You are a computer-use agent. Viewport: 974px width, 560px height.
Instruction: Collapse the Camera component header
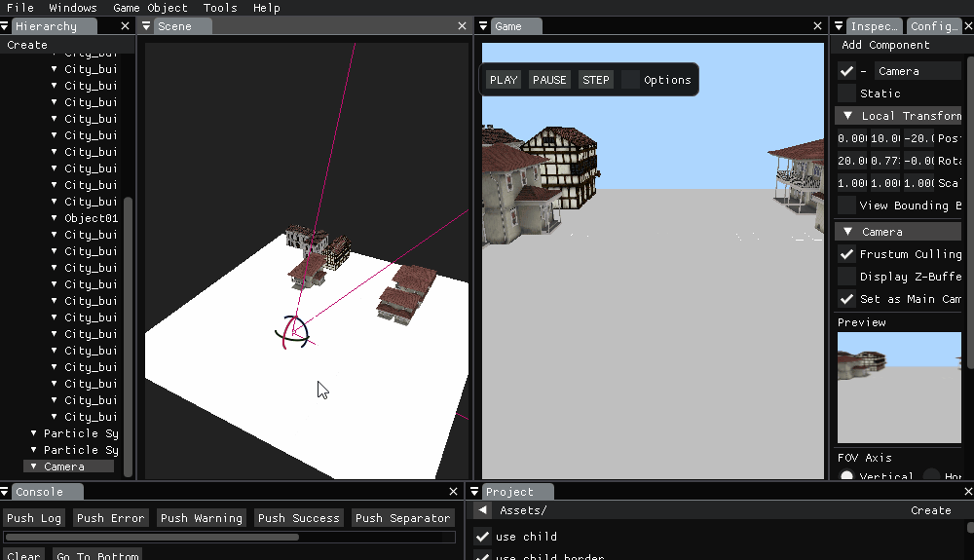point(847,232)
